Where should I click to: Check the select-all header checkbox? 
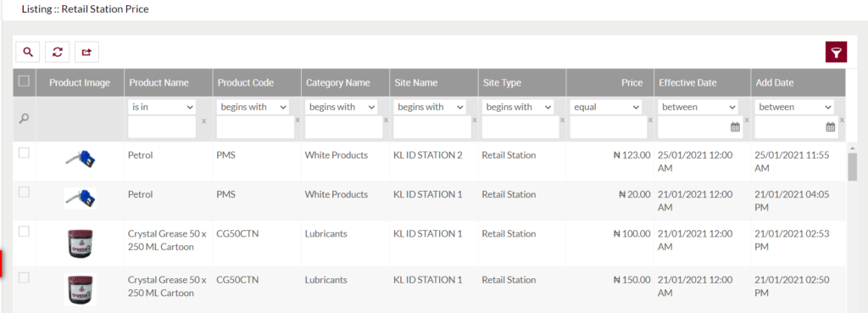coord(24,81)
